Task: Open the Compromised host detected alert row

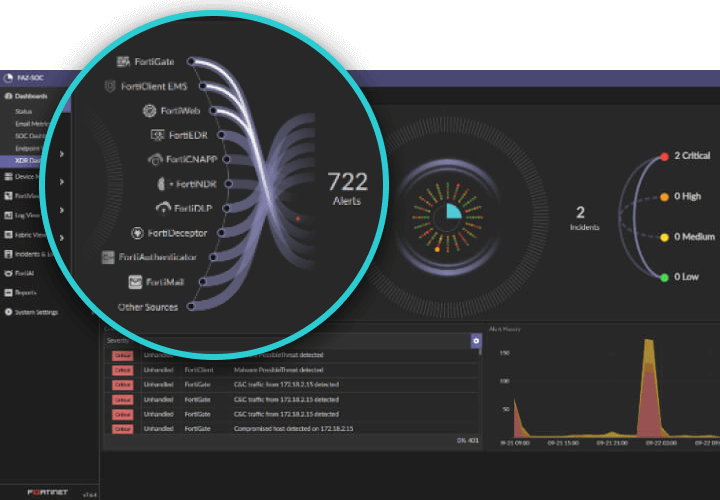Action: coord(292,429)
